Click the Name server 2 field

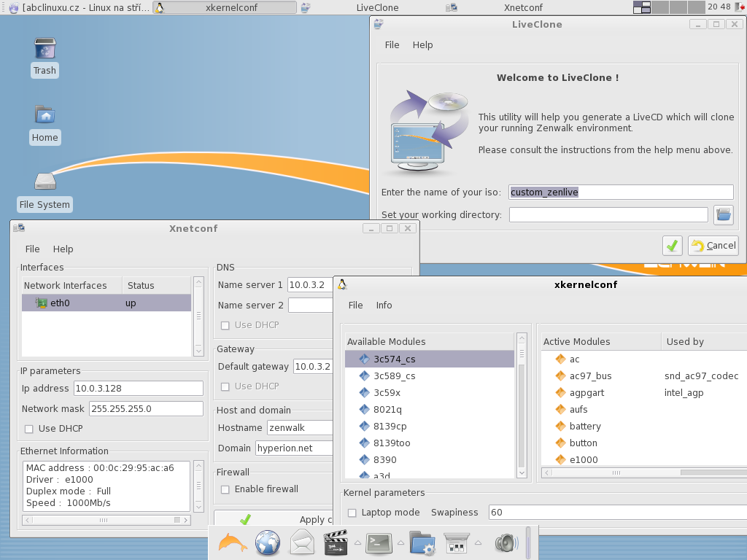(311, 305)
